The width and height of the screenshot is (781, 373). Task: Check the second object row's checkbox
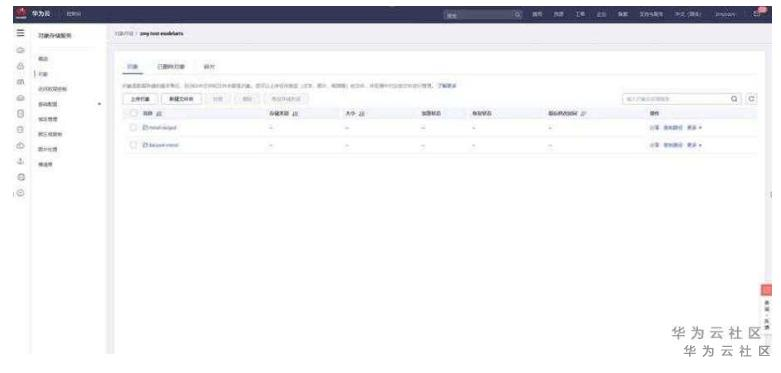133,145
